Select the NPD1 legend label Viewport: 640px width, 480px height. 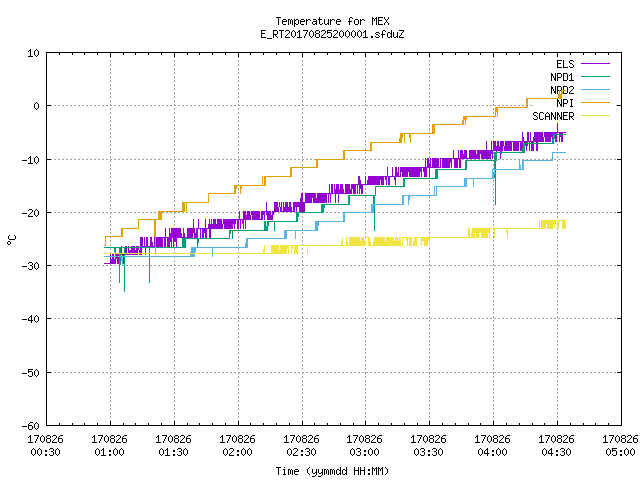click(x=562, y=77)
